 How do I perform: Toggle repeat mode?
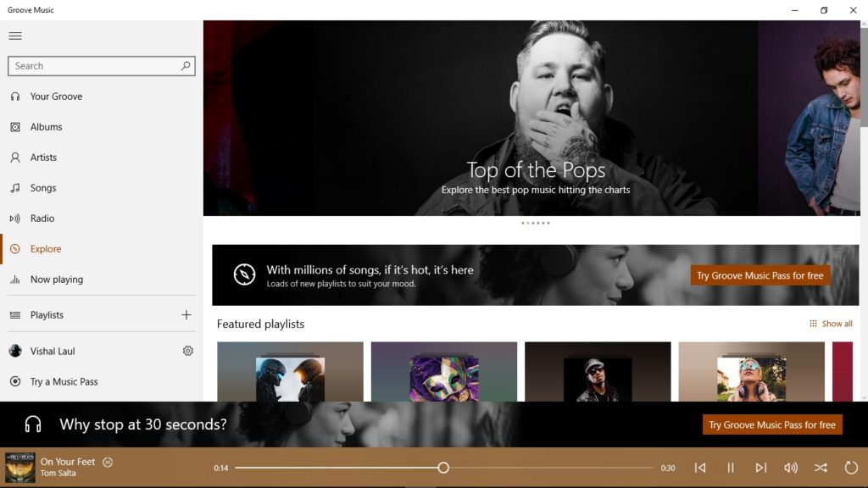[851, 468]
